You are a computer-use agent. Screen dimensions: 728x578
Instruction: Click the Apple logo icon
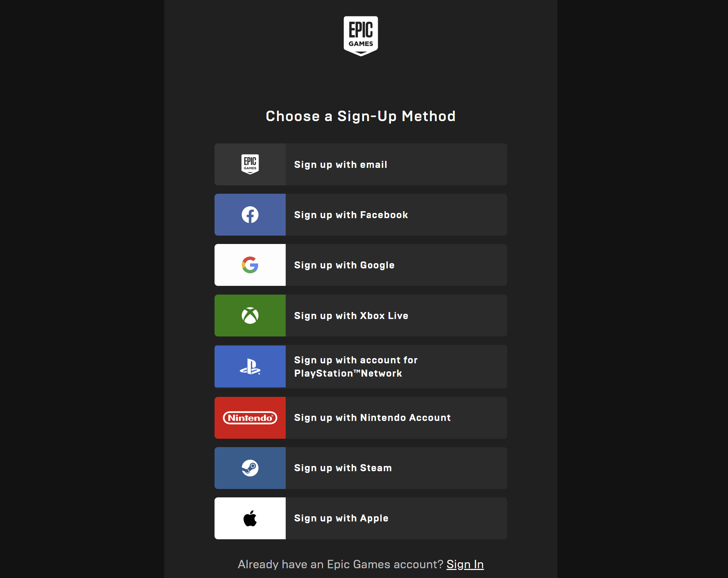[x=250, y=518]
